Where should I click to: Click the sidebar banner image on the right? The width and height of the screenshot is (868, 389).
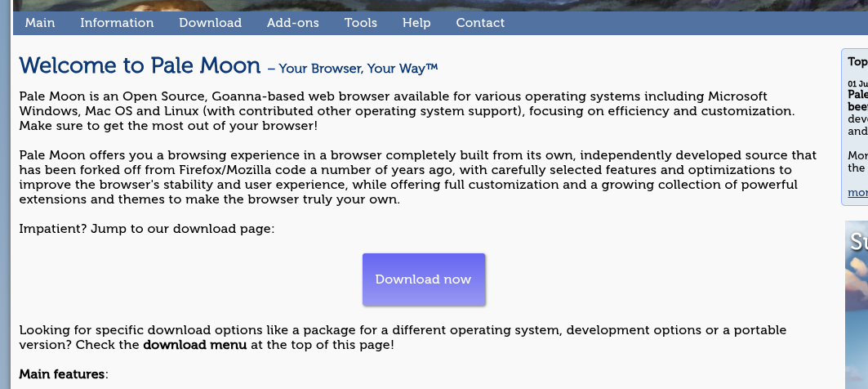pyautogui.click(x=857, y=305)
